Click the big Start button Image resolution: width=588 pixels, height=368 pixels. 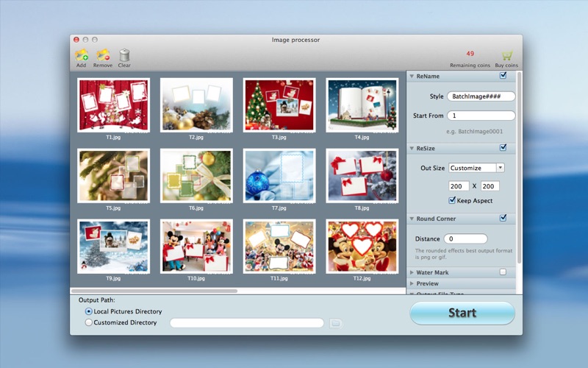[462, 313]
